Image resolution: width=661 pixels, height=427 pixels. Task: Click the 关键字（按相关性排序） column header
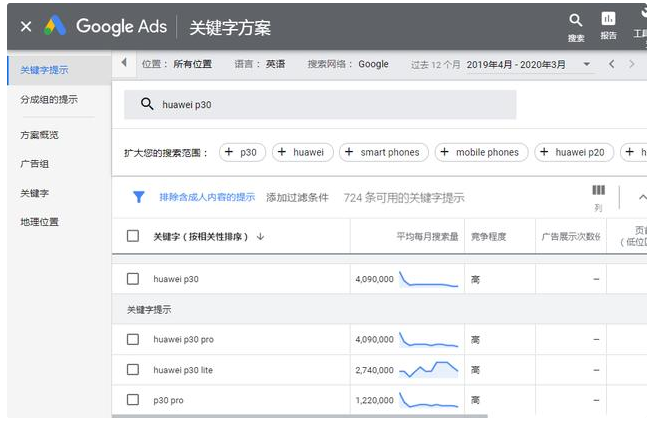[x=200, y=236]
